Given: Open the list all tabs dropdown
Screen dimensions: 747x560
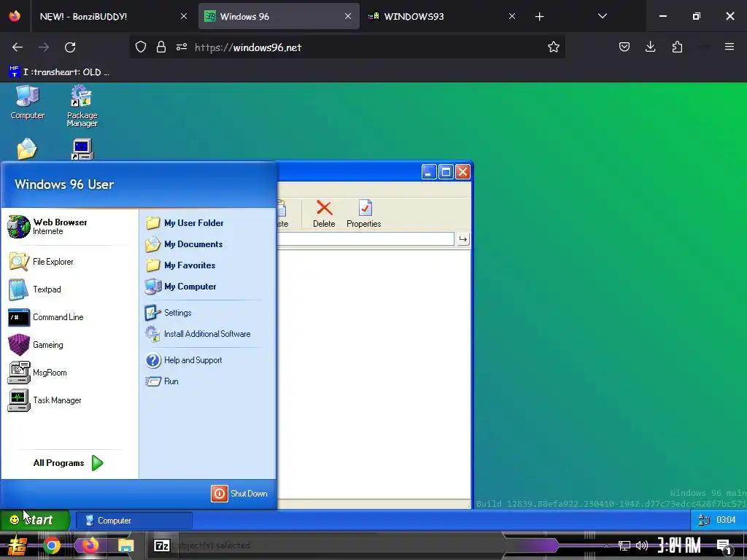Looking at the screenshot, I should pos(602,16).
